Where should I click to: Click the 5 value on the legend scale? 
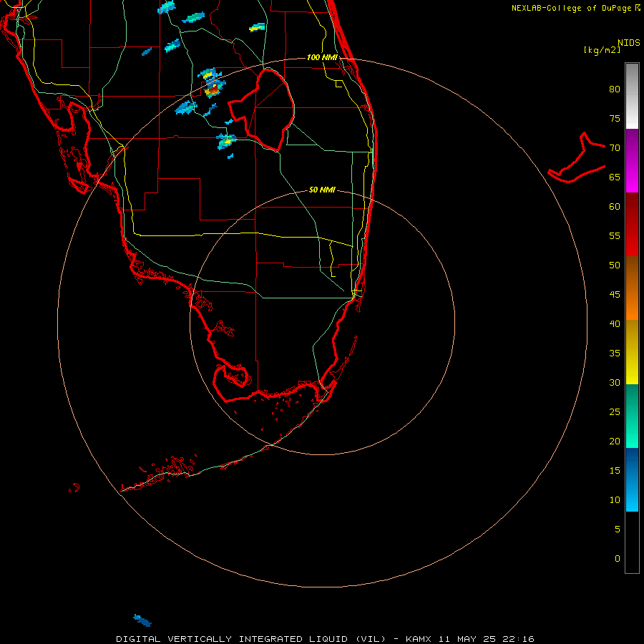pos(618,530)
